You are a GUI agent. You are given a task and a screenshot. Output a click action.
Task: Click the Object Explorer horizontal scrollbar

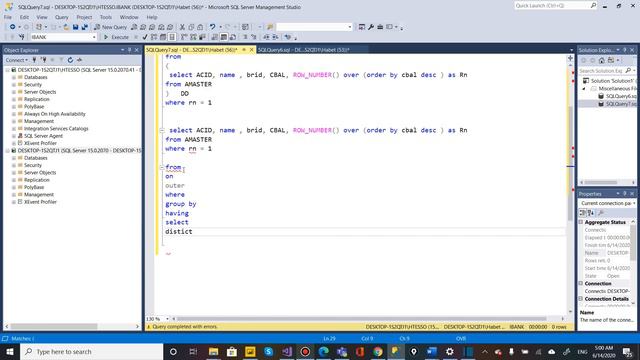click(x=53, y=326)
